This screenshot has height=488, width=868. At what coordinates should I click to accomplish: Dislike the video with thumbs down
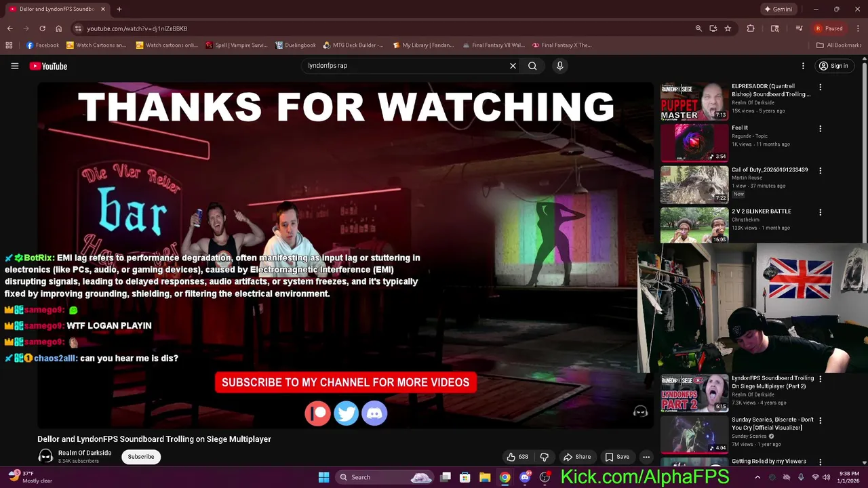coord(544,457)
